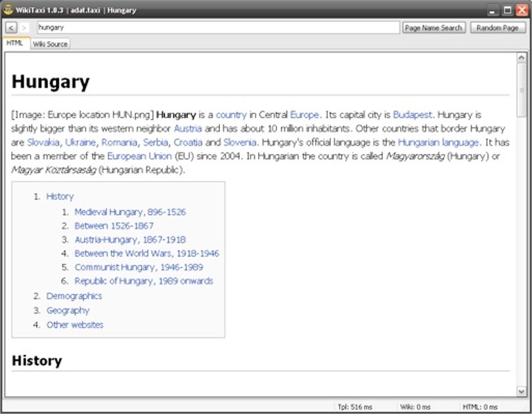Focus the search field containing hungary
Viewport: 532px width, 414px height.
[218, 28]
